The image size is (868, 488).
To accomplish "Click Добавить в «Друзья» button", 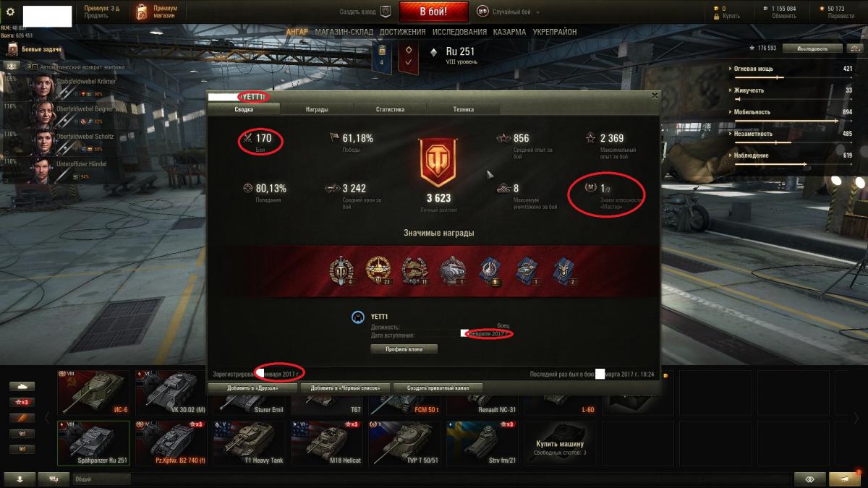I will pyautogui.click(x=252, y=388).
